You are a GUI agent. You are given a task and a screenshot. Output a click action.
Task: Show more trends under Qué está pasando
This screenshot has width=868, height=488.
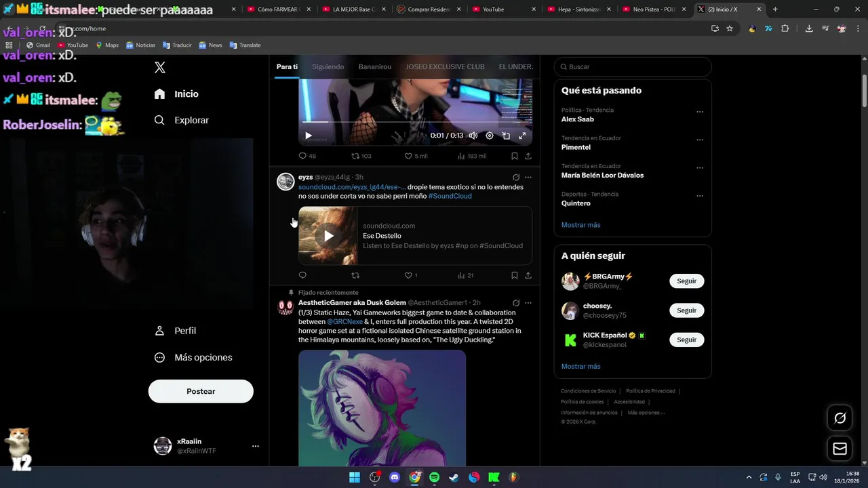tap(580, 225)
